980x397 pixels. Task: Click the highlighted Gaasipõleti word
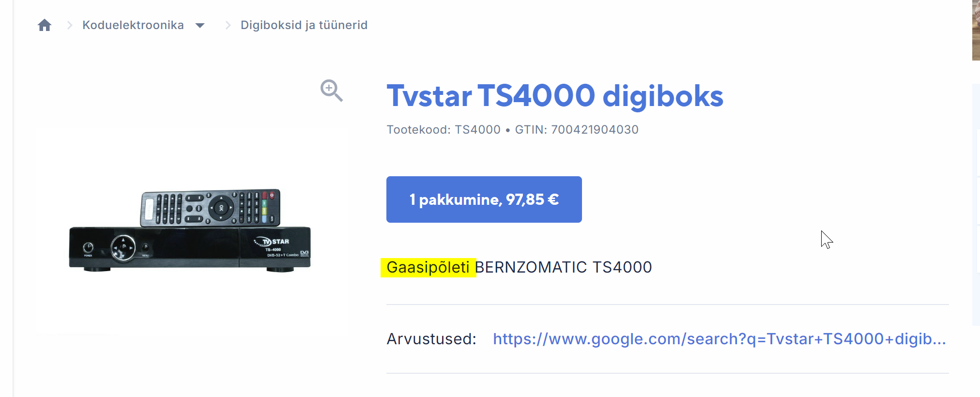click(428, 267)
